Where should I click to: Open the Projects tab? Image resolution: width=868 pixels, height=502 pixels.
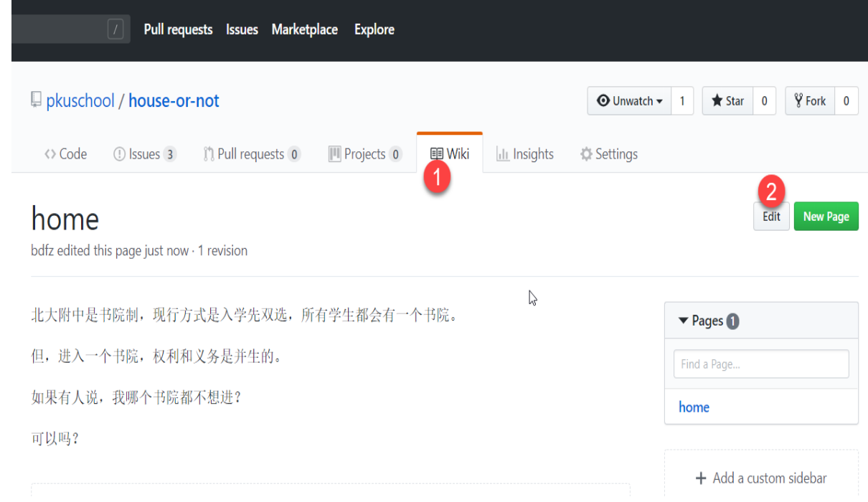point(364,154)
